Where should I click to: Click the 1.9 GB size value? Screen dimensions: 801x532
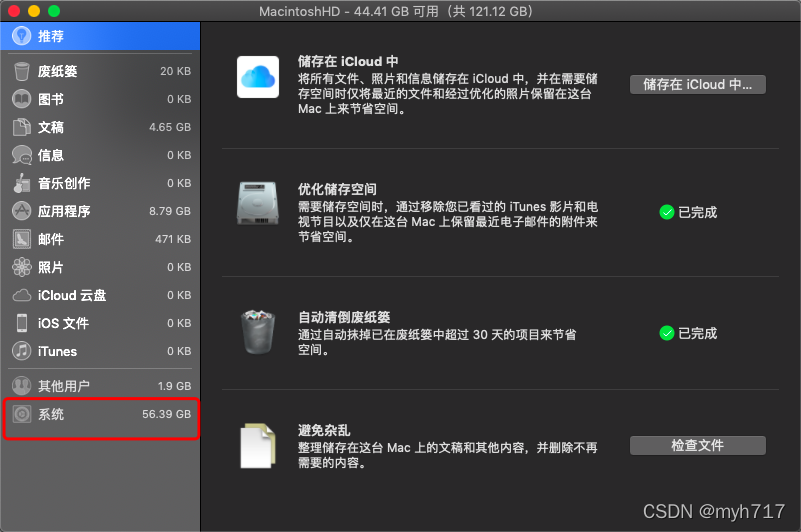(x=174, y=386)
